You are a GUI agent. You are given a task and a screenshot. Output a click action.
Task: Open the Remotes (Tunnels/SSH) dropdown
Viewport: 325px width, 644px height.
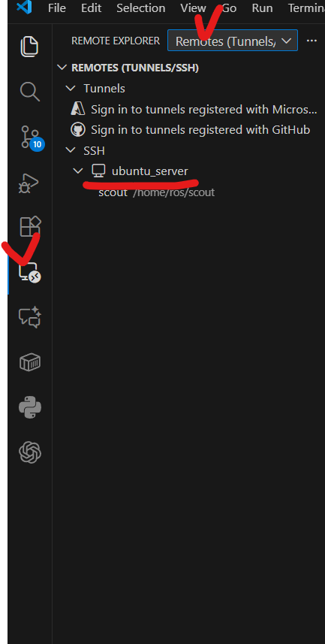[232, 41]
